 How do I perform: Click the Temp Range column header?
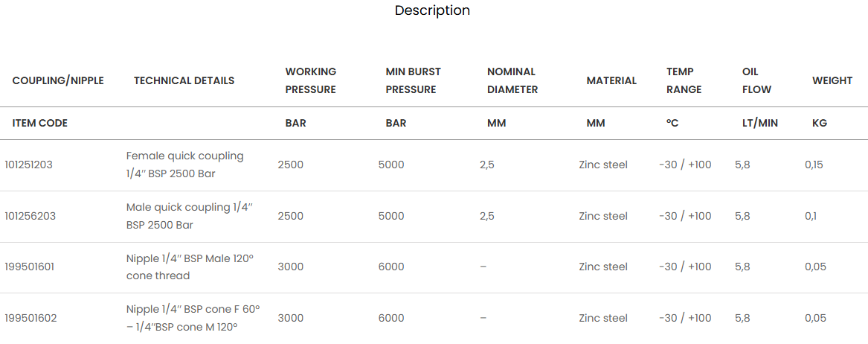coord(684,80)
